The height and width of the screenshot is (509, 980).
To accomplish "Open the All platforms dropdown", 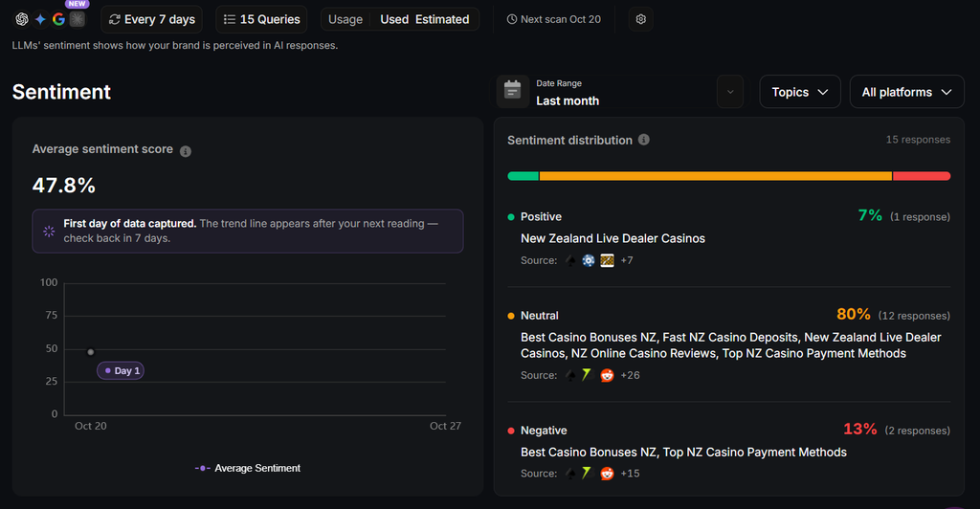I will point(907,92).
